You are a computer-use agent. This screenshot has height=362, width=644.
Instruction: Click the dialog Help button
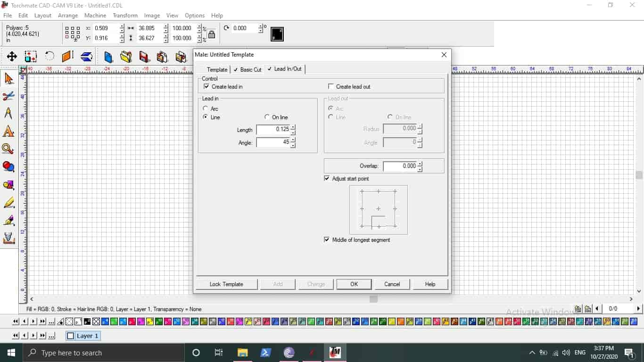coord(430,284)
